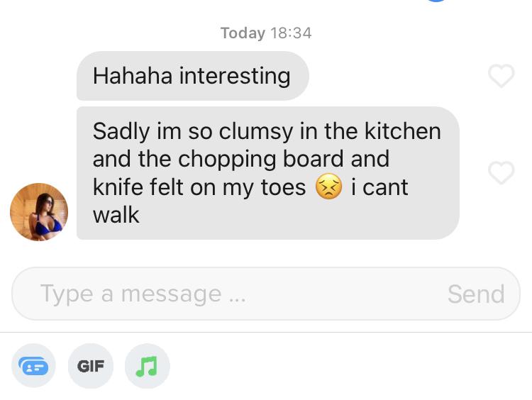Like the "Hahaha interesting" message with heart
Screen dimensions: 532x400
click(x=501, y=76)
